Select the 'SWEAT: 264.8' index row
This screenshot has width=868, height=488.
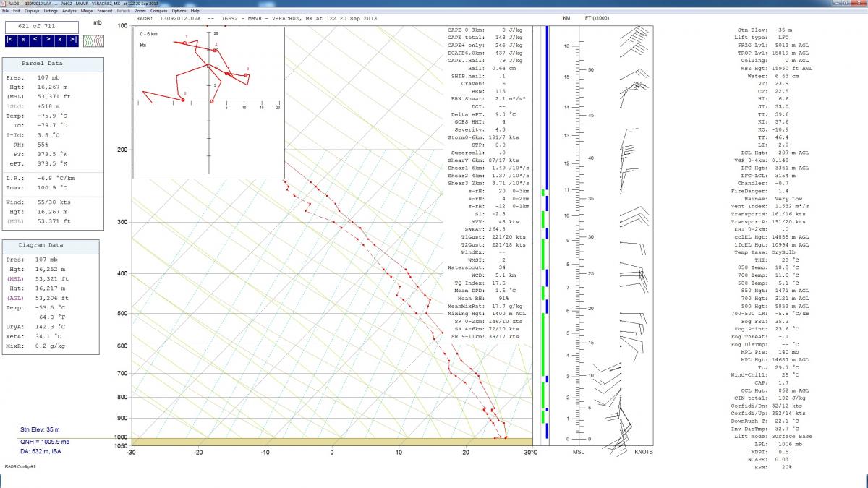pyautogui.click(x=486, y=229)
